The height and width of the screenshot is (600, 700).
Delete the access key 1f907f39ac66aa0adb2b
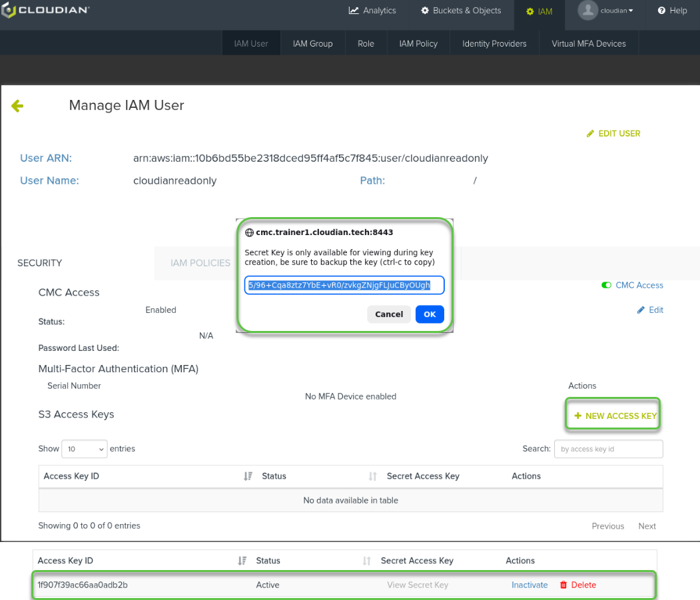577,585
